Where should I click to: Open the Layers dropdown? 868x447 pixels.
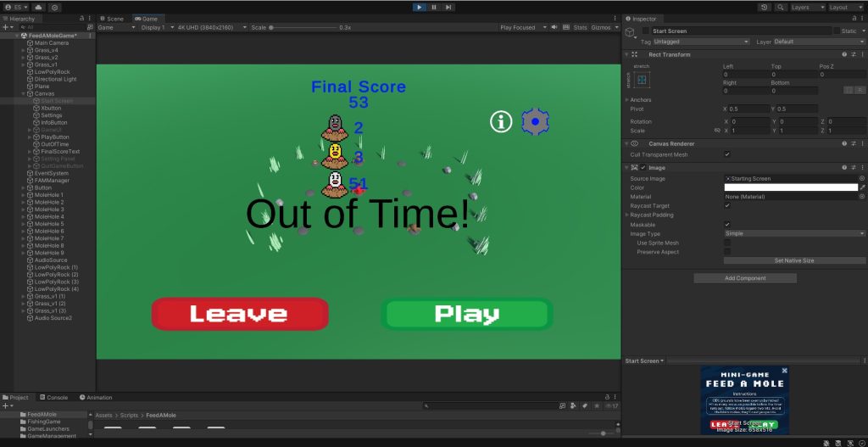pos(808,7)
